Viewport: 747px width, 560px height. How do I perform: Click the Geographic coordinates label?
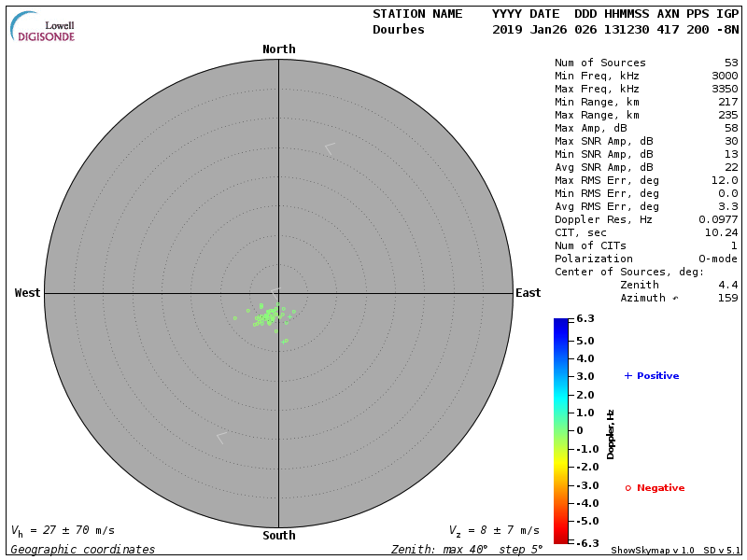pyautogui.click(x=83, y=550)
